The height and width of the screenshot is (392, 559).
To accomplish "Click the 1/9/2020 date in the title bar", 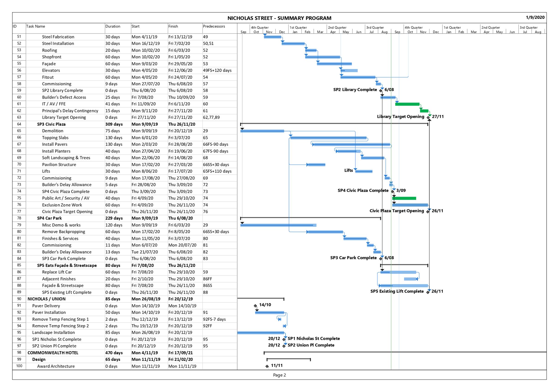I will tap(535, 17).
